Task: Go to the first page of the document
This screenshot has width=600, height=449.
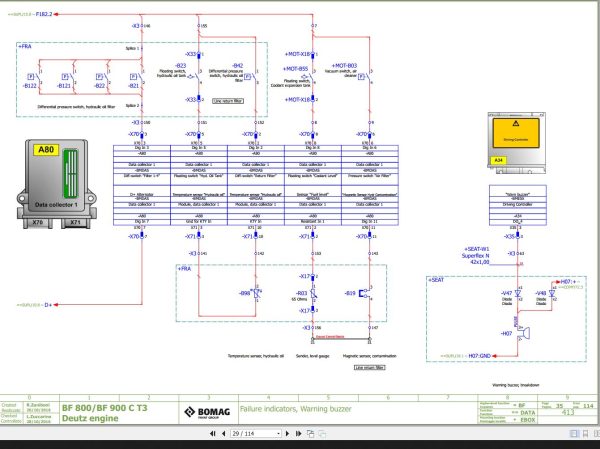Action: pos(213,434)
